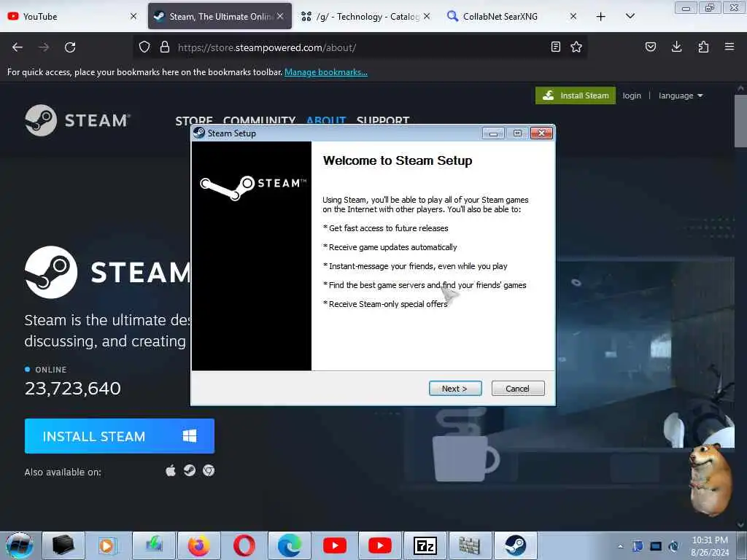Click the Chrome OS availability icon
Viewport: 747px width, 560px height.
[x=209, y=471]
